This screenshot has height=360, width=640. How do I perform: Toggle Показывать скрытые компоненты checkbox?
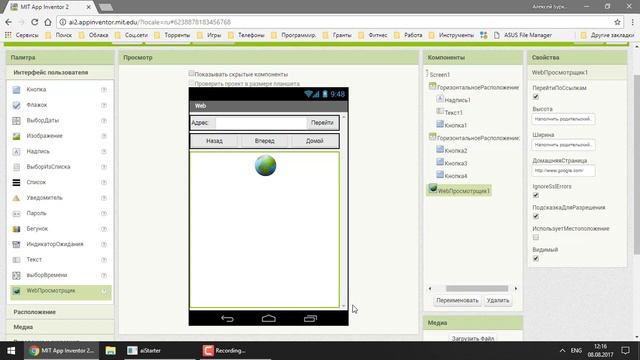click(191, 73)
